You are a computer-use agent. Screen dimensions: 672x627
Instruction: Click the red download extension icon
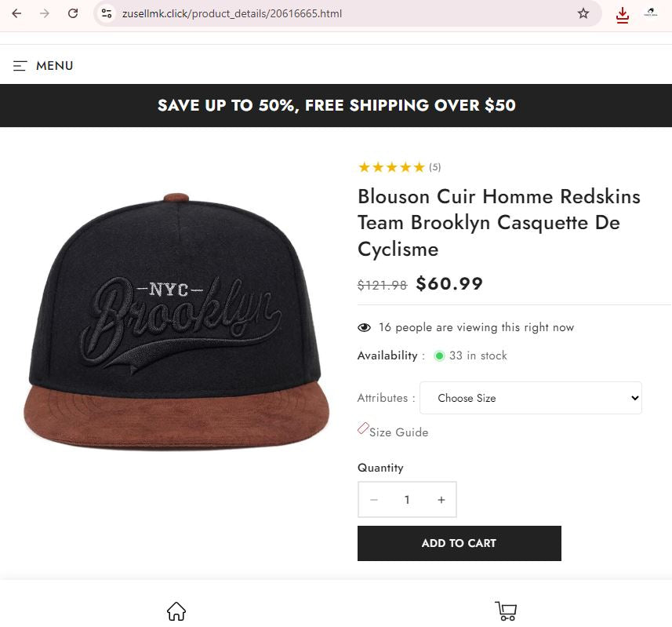(x=622, y=15)
